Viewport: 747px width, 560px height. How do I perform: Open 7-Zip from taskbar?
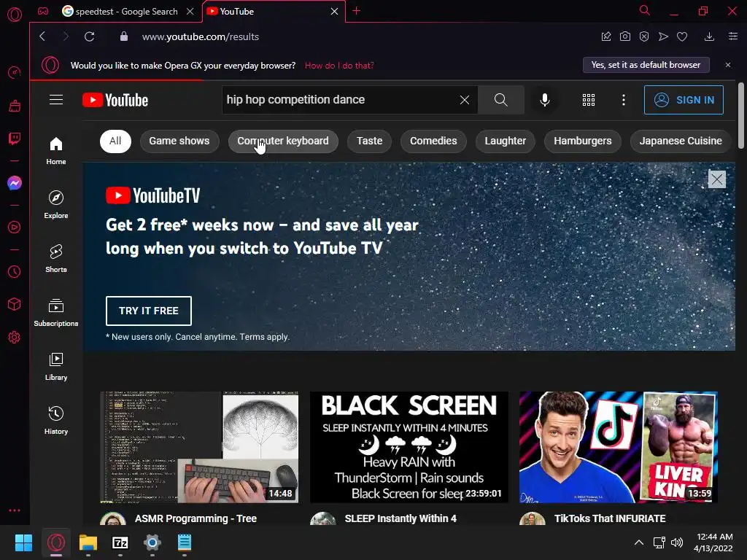pos(120,542)
